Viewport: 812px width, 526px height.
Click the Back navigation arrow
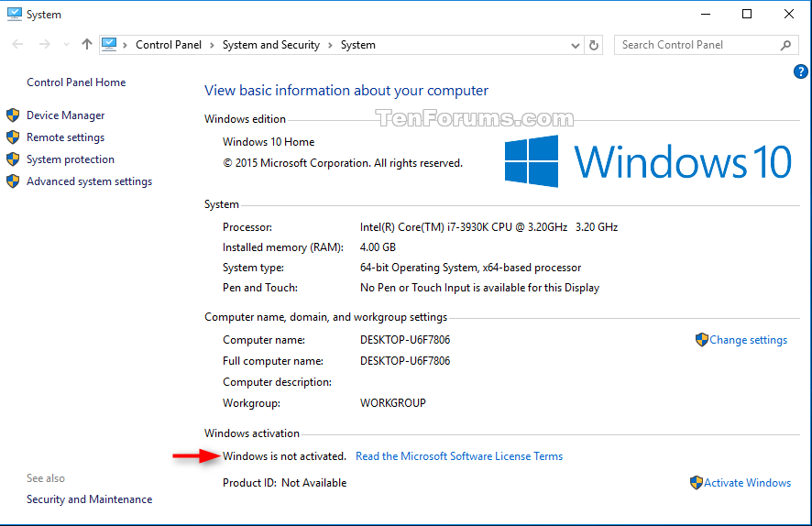pyautogui.click(x=17, y=45)
